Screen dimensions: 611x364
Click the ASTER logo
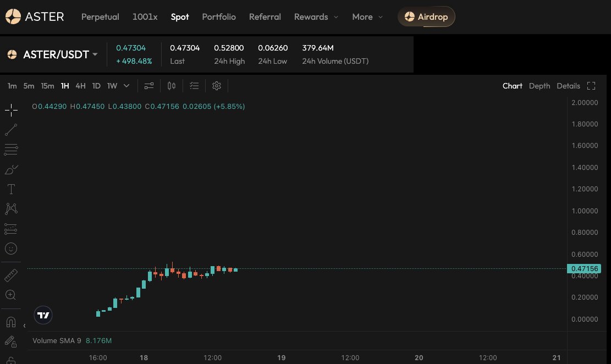coord(35,16)
